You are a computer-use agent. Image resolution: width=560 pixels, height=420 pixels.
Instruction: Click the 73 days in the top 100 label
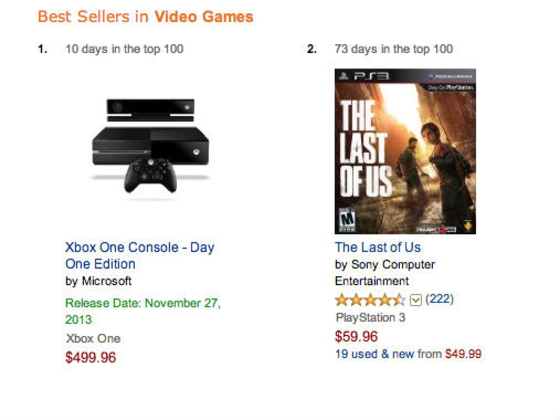tap(394, 49)
